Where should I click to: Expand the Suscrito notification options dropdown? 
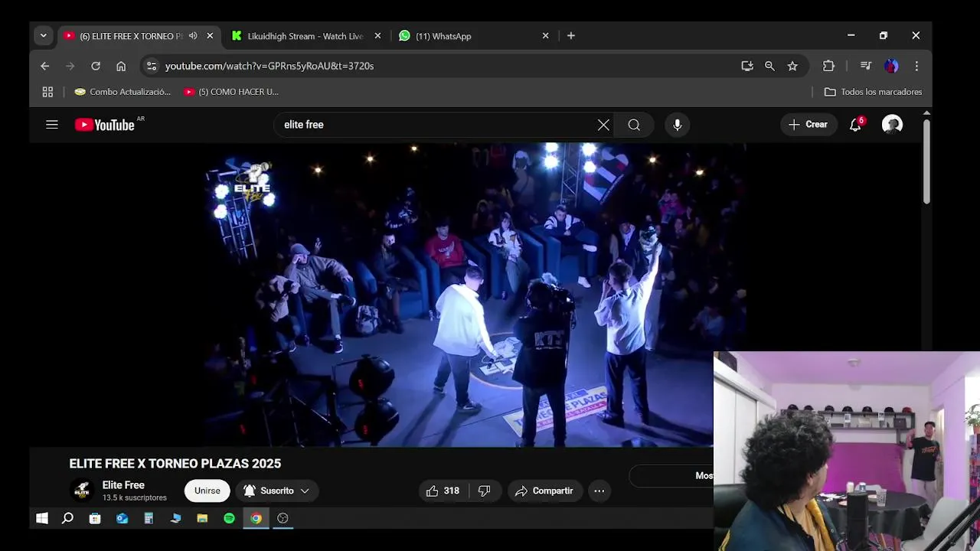304,491
